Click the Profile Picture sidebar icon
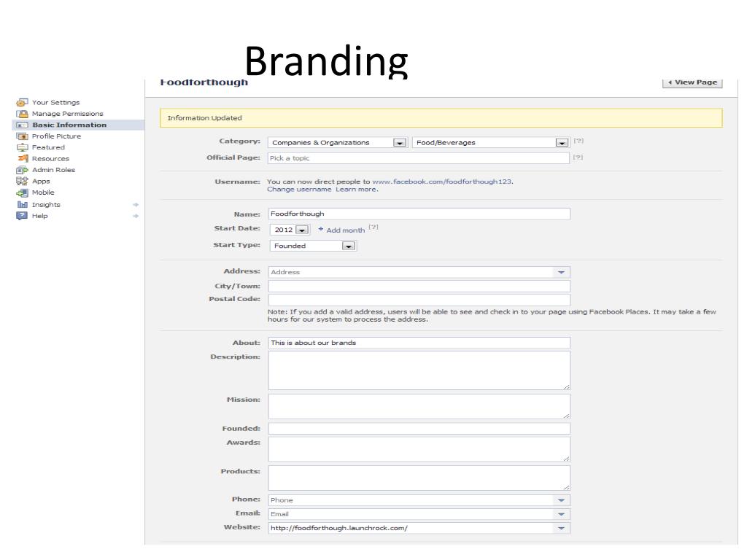 click(22, 136)
